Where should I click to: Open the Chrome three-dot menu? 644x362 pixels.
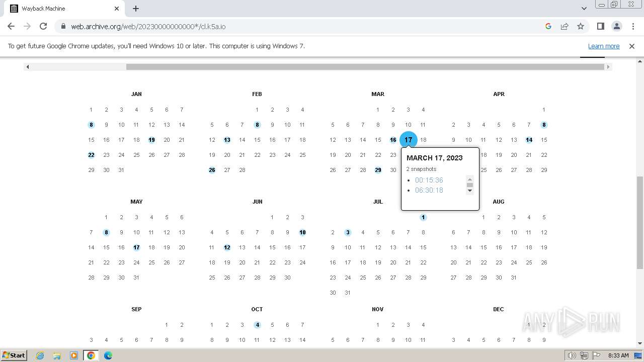(x=633, y=26)
